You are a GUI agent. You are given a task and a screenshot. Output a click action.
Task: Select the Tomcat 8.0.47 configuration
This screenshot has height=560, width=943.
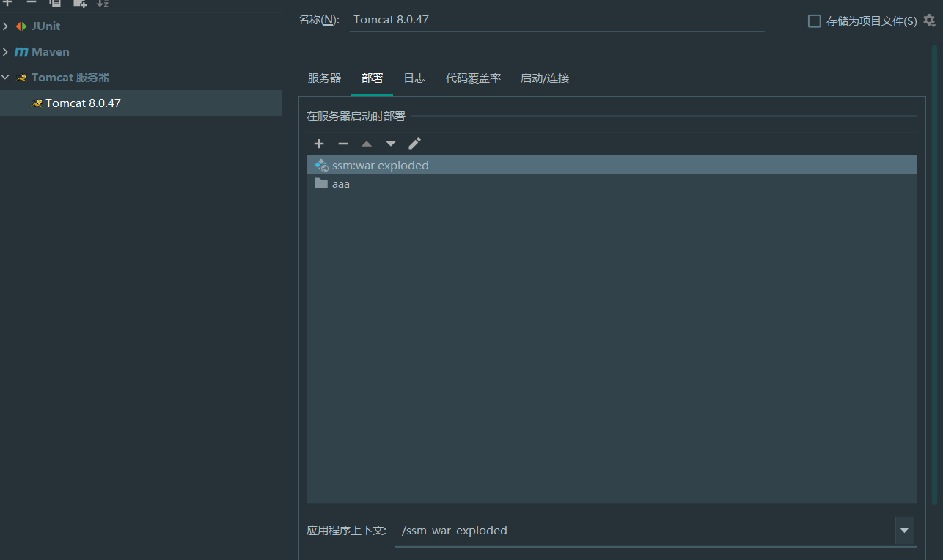(x=141, y=103)
